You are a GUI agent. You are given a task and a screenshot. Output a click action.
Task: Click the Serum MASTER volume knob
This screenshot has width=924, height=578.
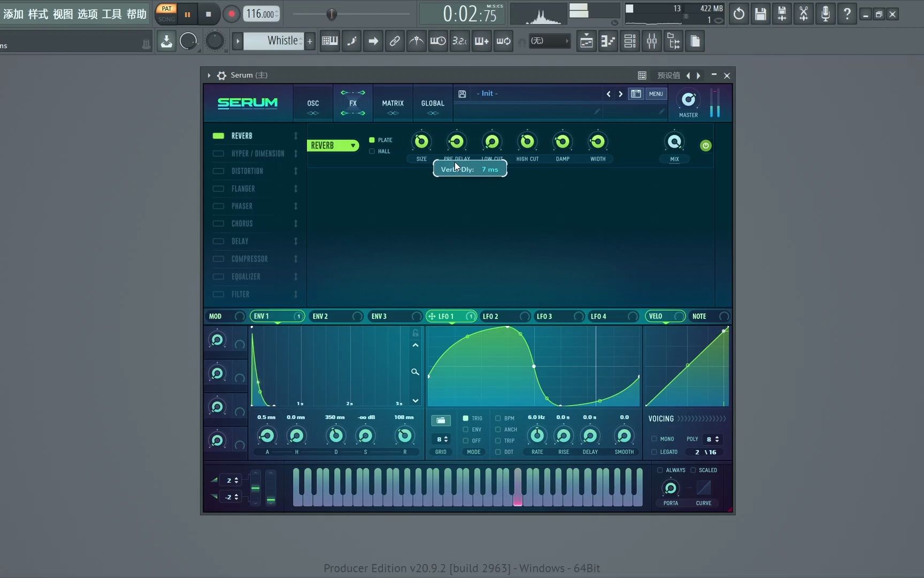point(688,99)
